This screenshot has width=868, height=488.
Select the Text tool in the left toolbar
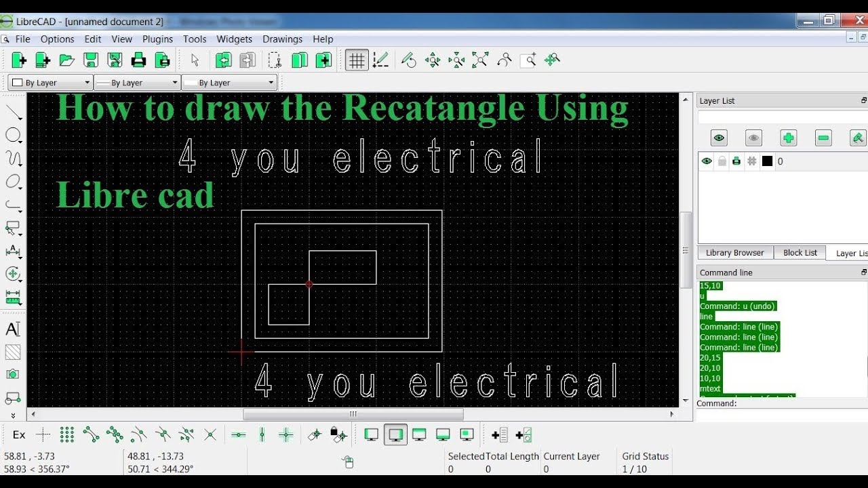13,329
